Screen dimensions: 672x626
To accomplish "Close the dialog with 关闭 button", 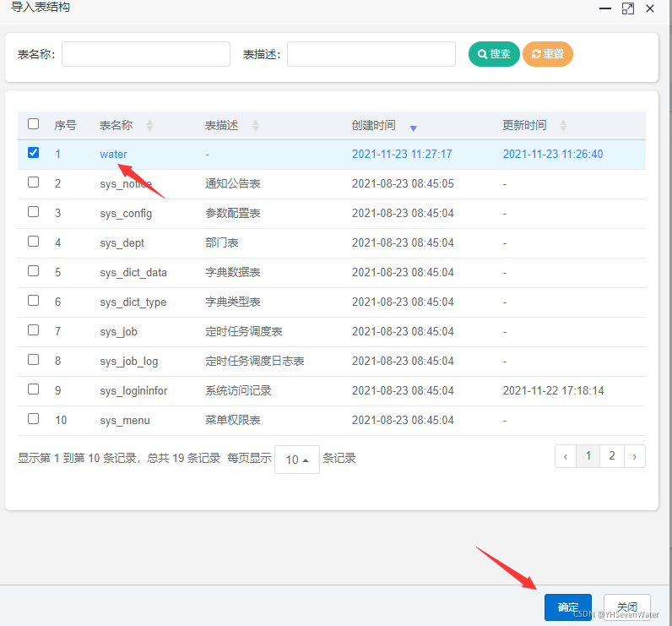I will tap(627, 607).
